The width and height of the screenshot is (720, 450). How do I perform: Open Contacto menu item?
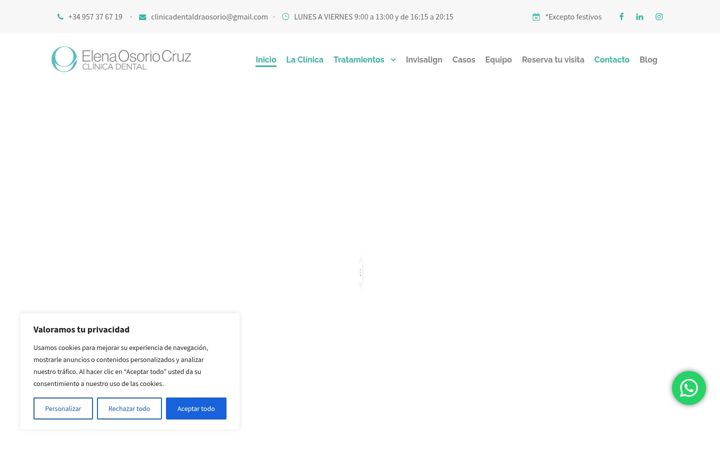tap(612, 60)
